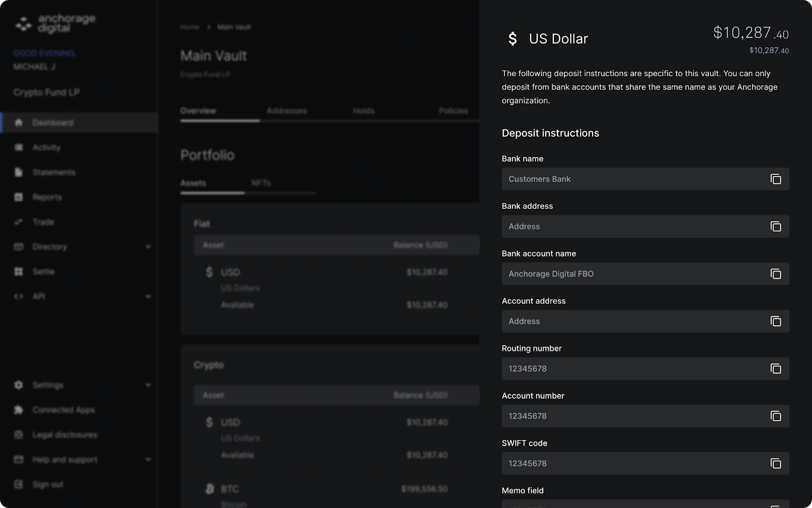This screenshot has width=812, height=508.
Task: Click the Routing number field
Action: tap(645, 369)
